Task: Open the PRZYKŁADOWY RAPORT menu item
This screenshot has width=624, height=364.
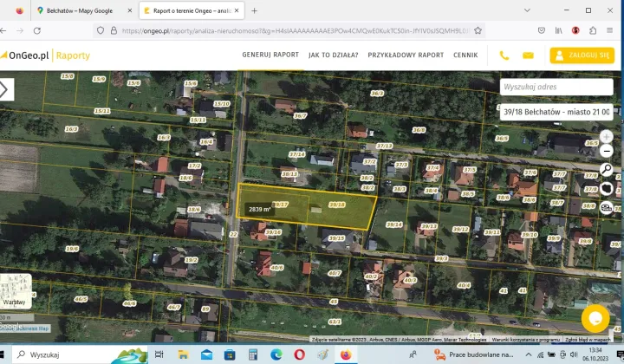Action: coord(406,55)
